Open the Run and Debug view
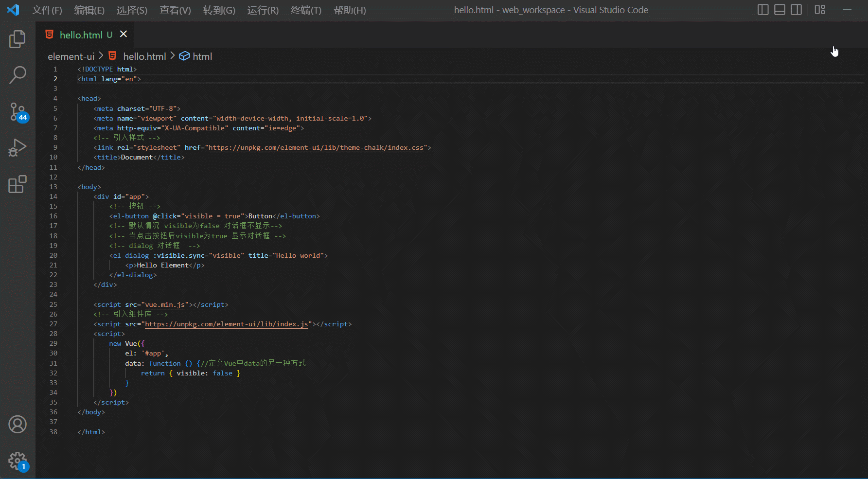The height and width of the screenshot is (479, 868). click(18, 148)
